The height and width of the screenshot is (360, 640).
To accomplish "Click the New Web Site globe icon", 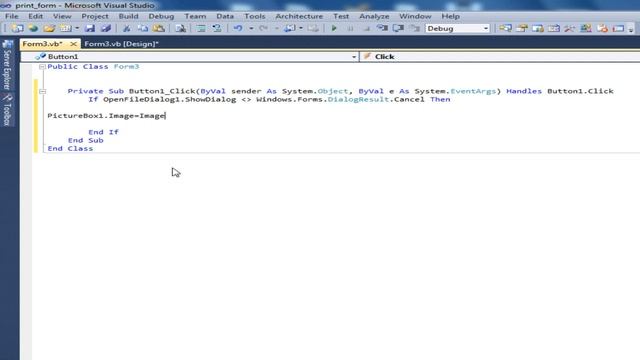I will tap(33, 29).
